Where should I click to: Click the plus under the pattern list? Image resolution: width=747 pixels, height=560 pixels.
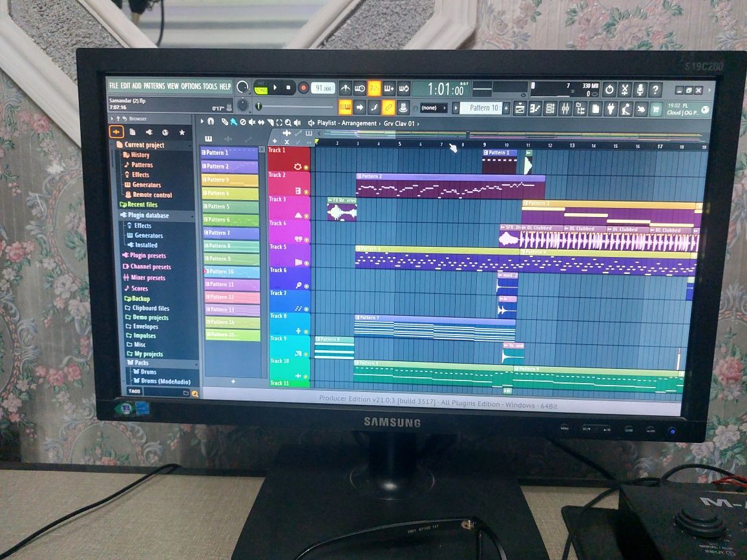(x=233, y=382)
